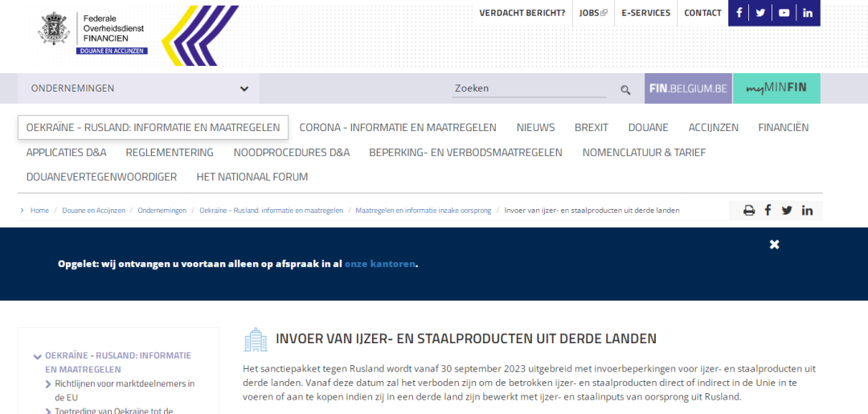Open the Brexit menu item
Screen dimensions: 868x414
[591, 127]
